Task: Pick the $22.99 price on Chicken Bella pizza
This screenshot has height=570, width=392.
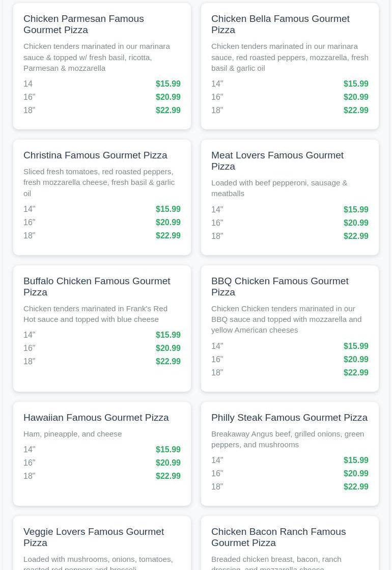Action: tap(356, 110)
